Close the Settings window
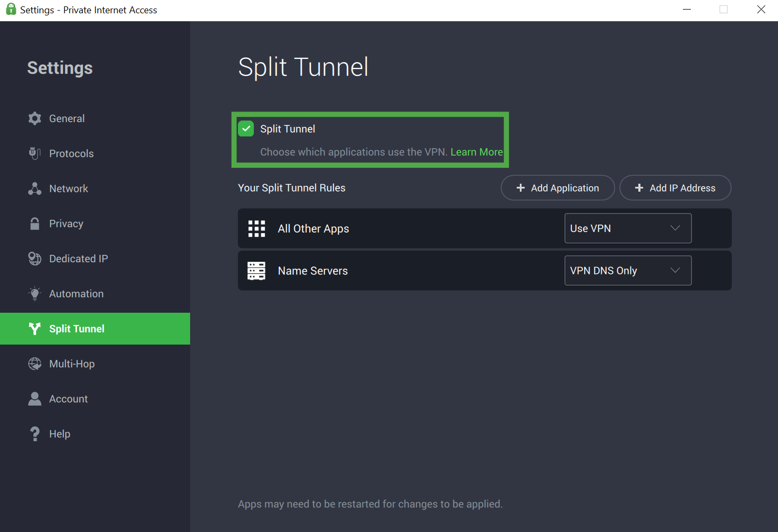 761,10
